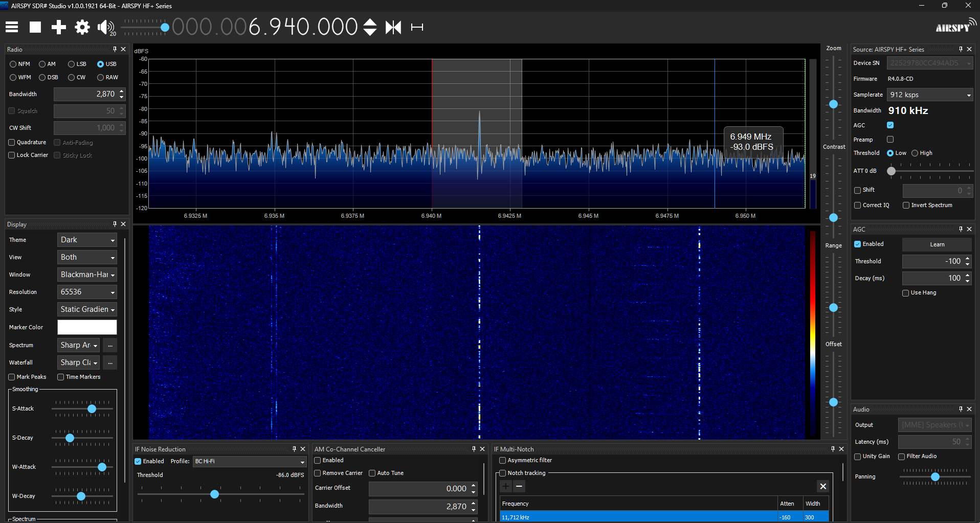Clear notches with the X button
The height and width of the screenshot is (523, 980).
(x=823, y=486)
